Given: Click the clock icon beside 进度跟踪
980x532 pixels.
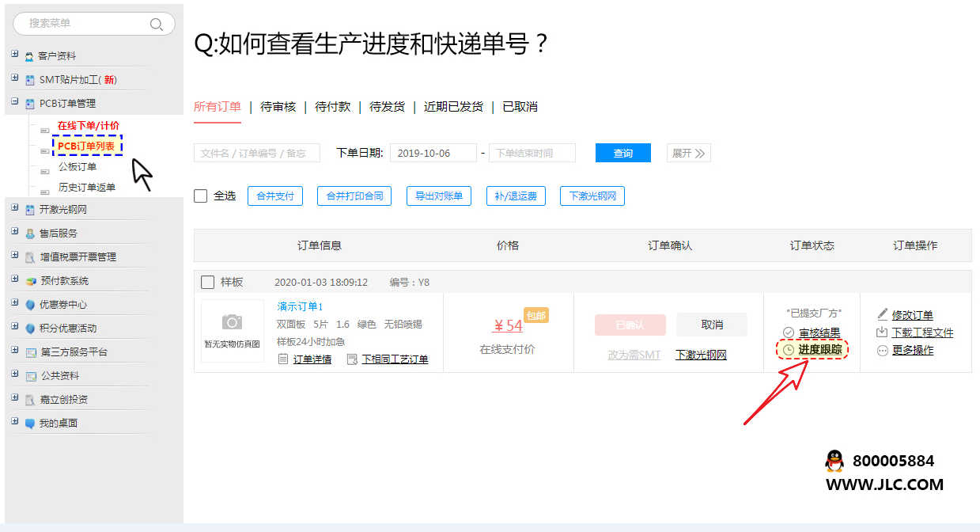Looking at the screenshot, I should click(788, 350).
